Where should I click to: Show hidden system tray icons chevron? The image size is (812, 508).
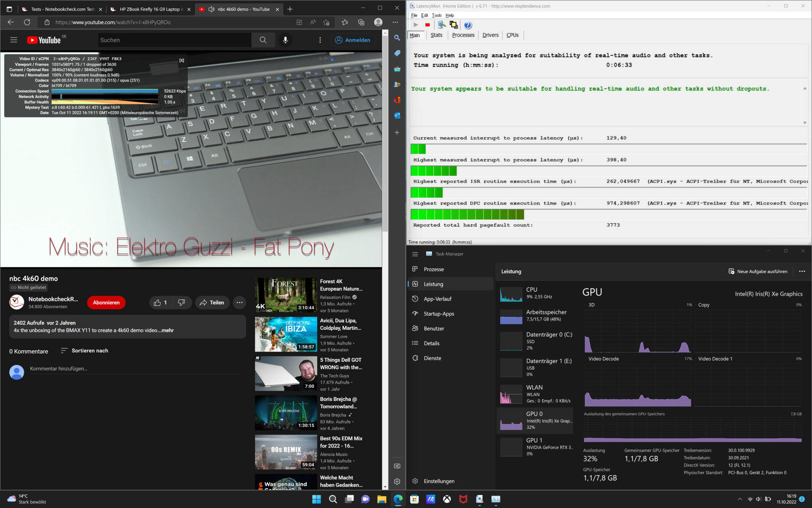click(740, 499)
